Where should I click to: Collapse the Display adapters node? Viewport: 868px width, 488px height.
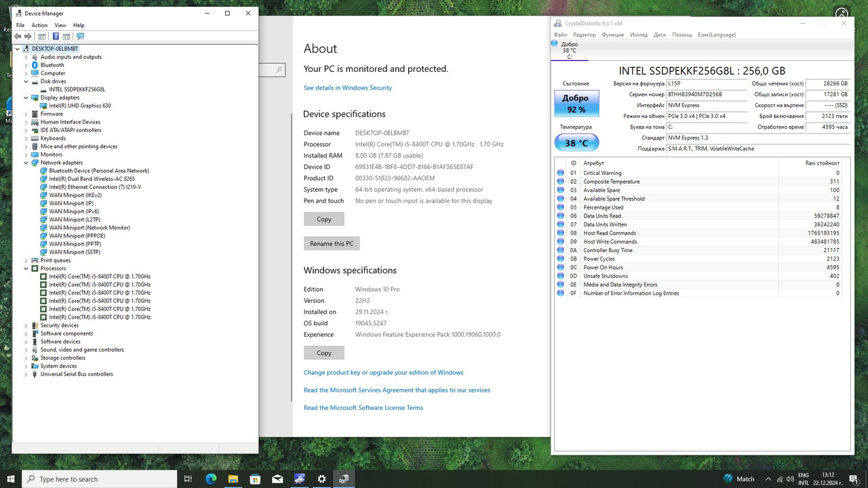click(26, 98)
